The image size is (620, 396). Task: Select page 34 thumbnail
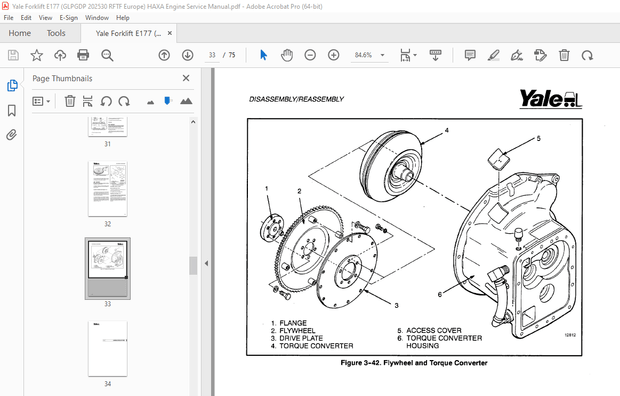coord(108,349)
